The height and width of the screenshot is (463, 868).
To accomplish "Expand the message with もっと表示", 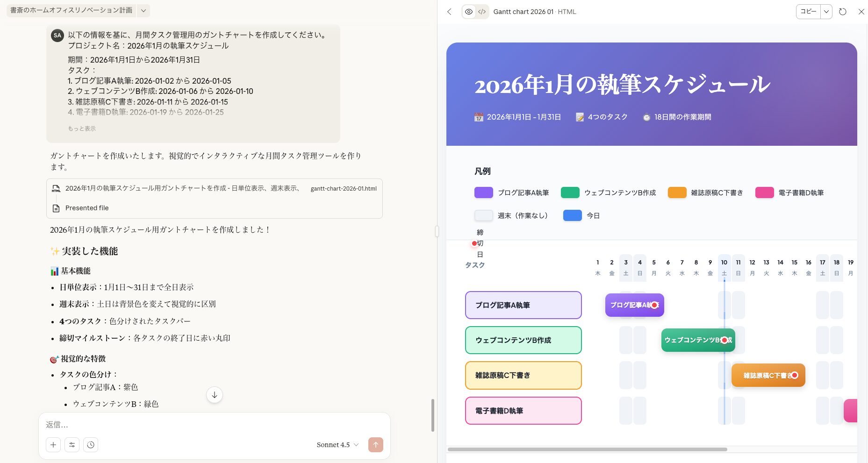I will point(81,128).
